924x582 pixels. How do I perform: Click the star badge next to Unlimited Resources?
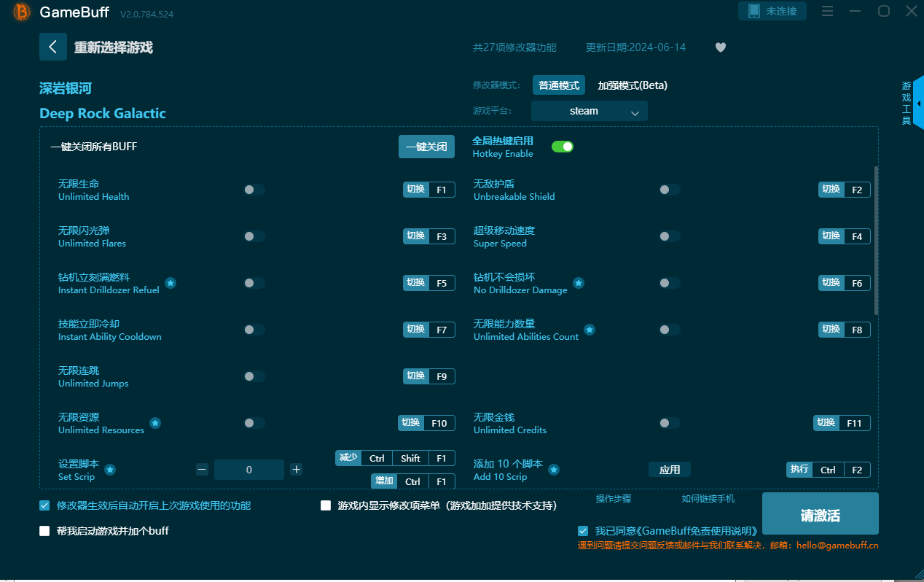tap(155, 423)
